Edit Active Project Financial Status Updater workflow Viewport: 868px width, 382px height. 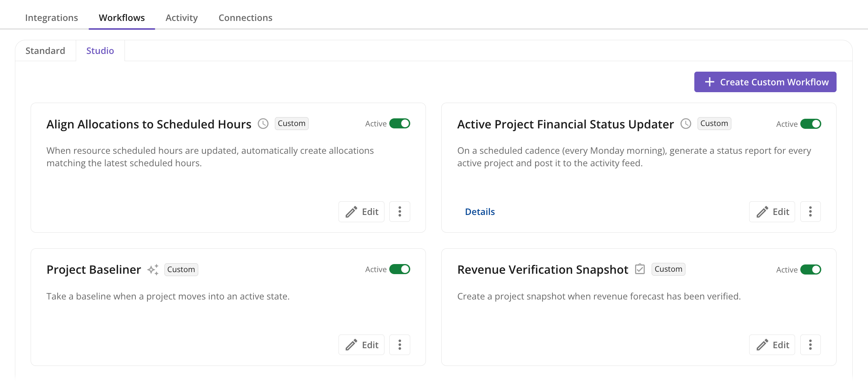772,212
